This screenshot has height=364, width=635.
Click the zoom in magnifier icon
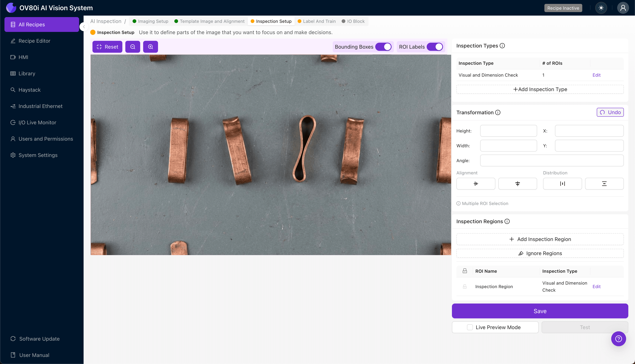click(150, 47)
